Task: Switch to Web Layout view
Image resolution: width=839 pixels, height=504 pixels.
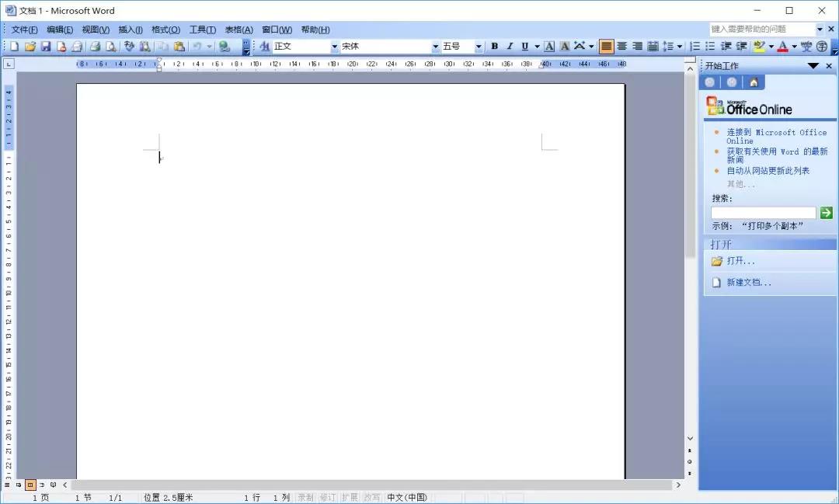Action: tap(19, 485)
